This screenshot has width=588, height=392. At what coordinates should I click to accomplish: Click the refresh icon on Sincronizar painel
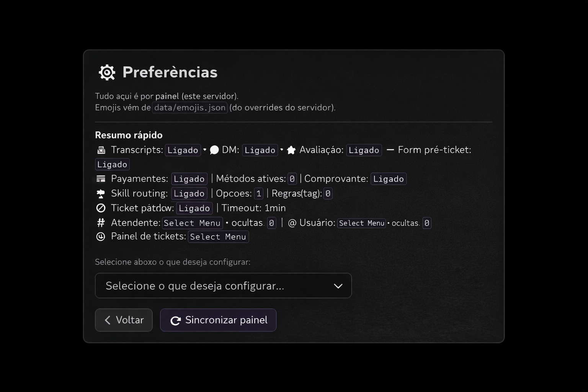pyautogui.click(x=175, y=320)
